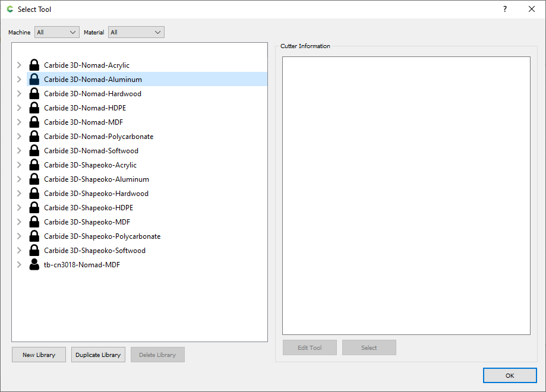This screenshot has width=546, height=392.
Task: Expand the tb-cn3018-Nomad-MDF library
Action: click(x=18, y=264)
